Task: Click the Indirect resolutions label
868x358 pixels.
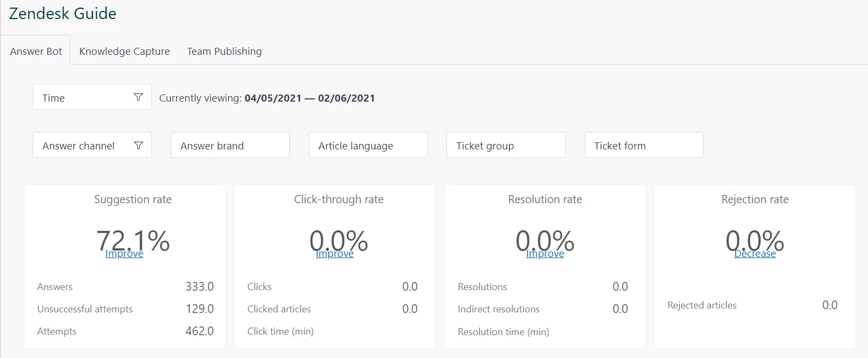Action: (x=499, y=309)
